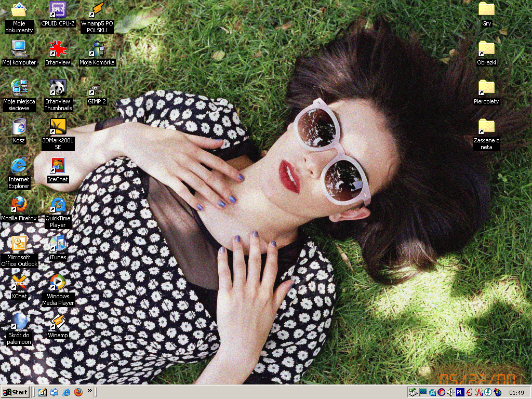532x399 pixels.
Task: Launch Windows Media Player from desktop
Action: 58,283
